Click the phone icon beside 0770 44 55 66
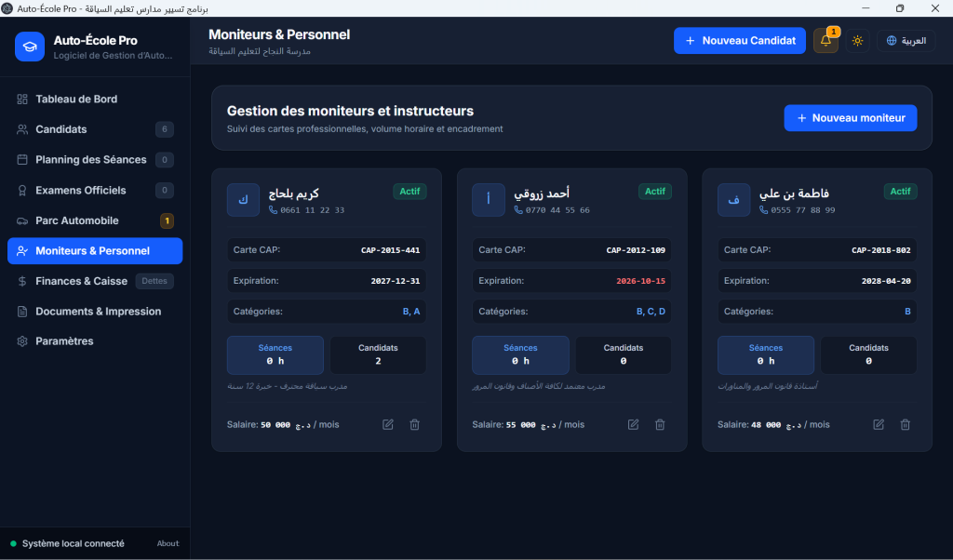 518,210
